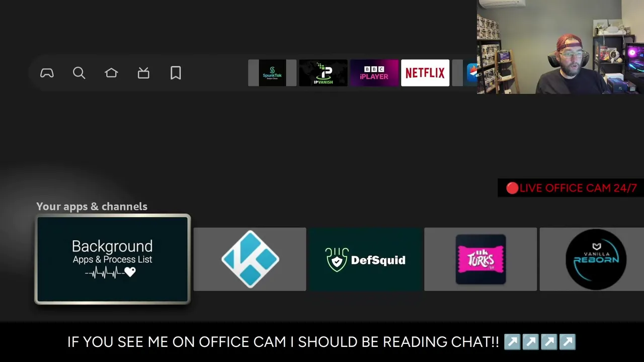Open the UK Turks app tile
This screenshot has height=362, width=644.
[480, 259]
